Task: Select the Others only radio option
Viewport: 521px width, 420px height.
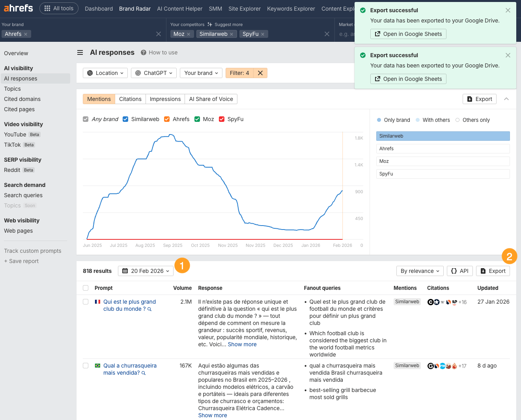Action: [x=458, y=120]
